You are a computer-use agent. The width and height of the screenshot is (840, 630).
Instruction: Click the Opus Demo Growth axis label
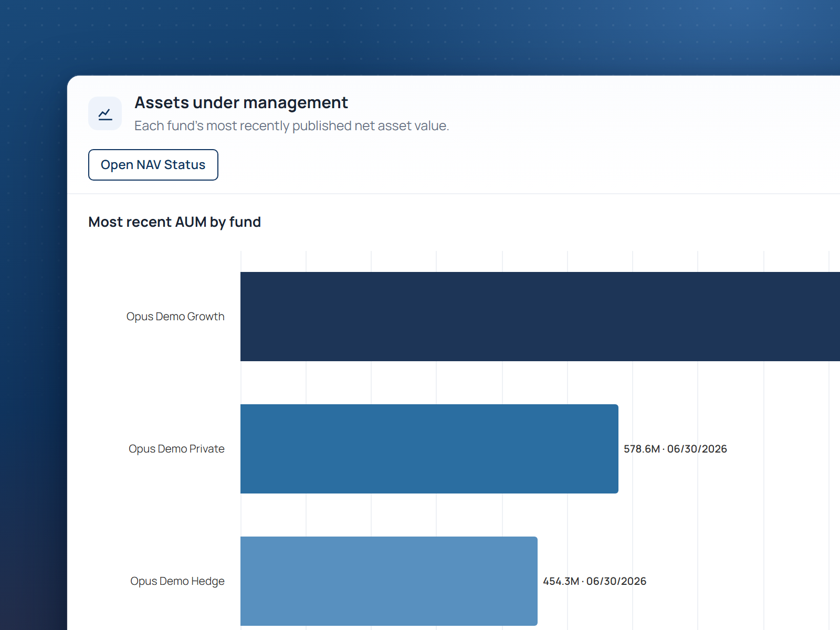click(x=175, y=317)
